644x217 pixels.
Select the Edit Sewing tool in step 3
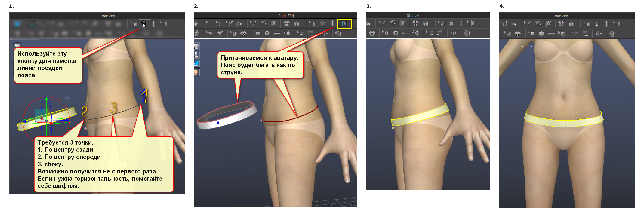(x=381, y=23)
